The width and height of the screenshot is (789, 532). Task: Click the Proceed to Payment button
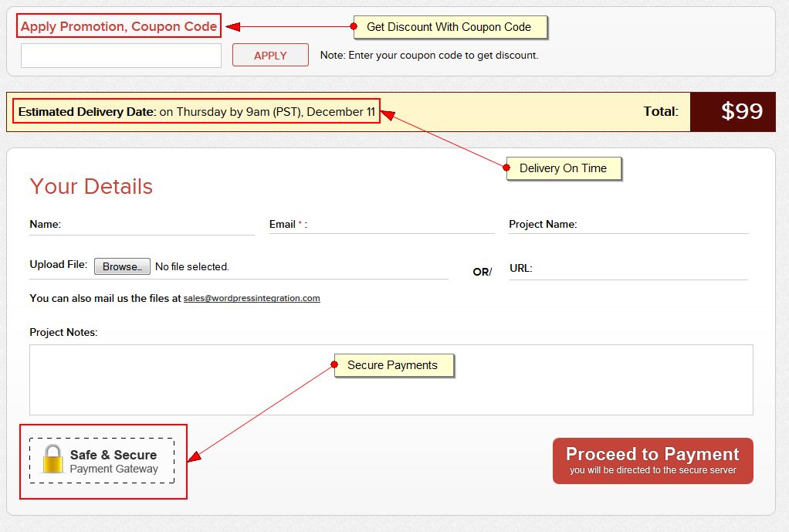pos(652,461)
